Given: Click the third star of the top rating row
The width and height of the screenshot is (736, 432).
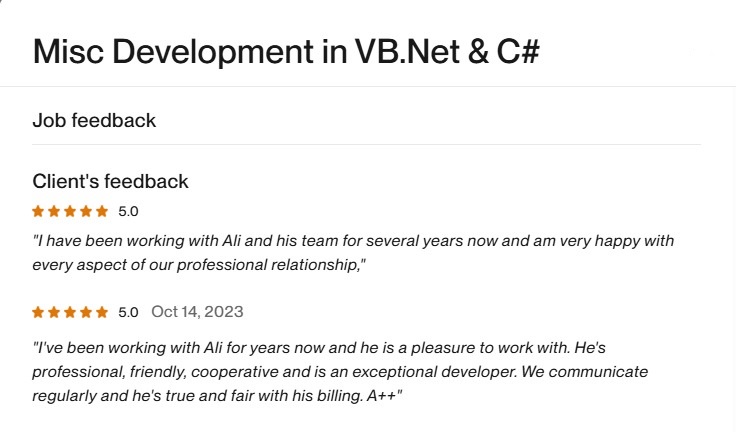Looking at the screenshot, I should pyautogui.click(x=70, y=211).
